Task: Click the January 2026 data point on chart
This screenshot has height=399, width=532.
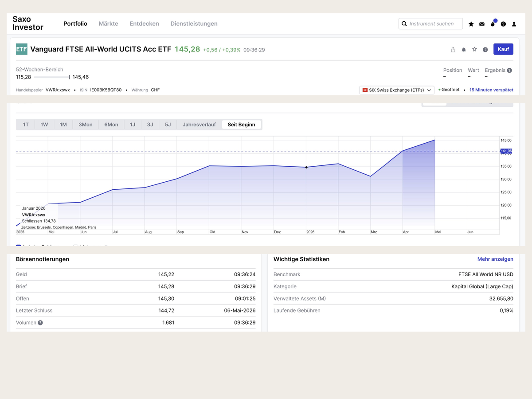Action: click(x=306, y=167)
